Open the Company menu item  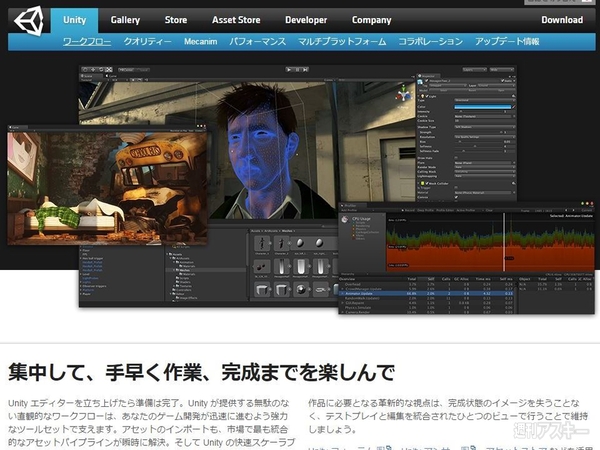coord(371,20)
